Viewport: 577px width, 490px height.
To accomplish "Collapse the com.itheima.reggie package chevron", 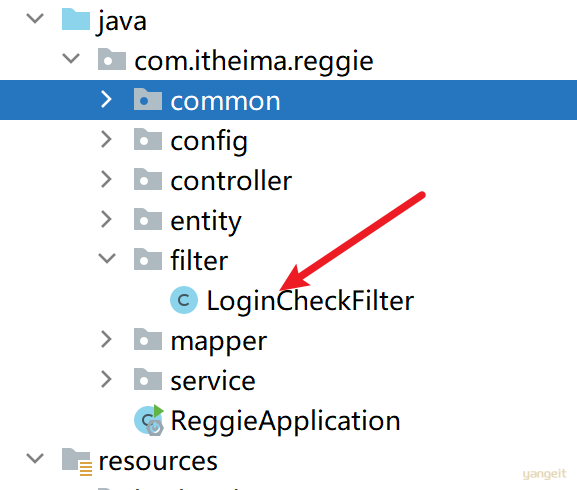I will point(71,58).
